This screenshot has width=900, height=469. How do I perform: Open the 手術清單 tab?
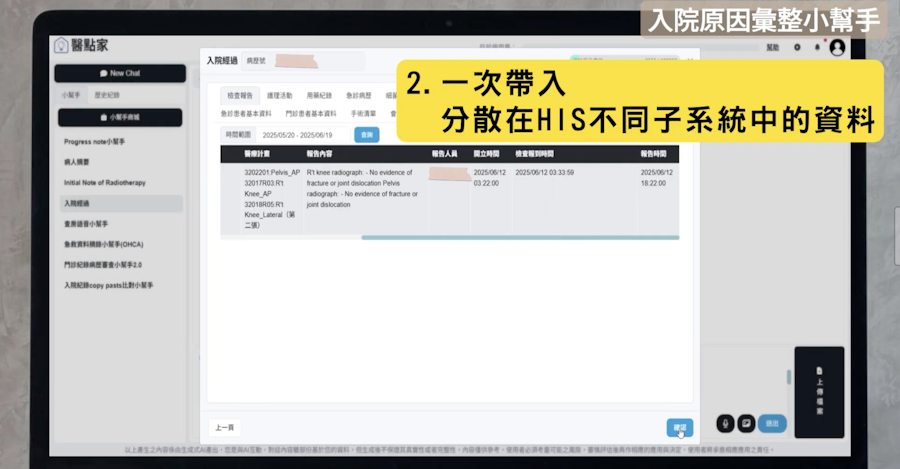[363, 114]
